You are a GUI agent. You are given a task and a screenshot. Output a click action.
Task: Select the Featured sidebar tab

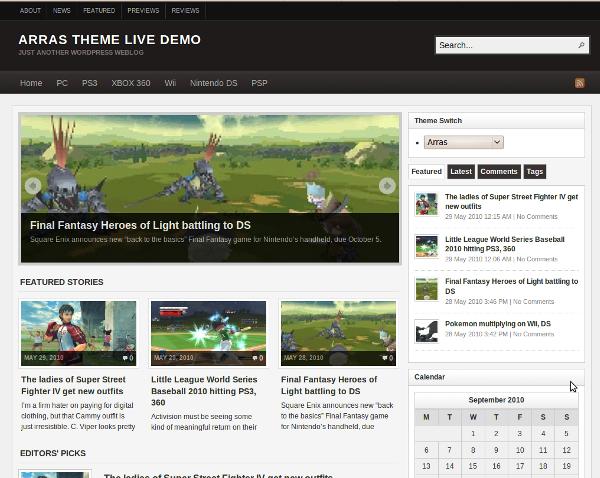pos(426,171)
